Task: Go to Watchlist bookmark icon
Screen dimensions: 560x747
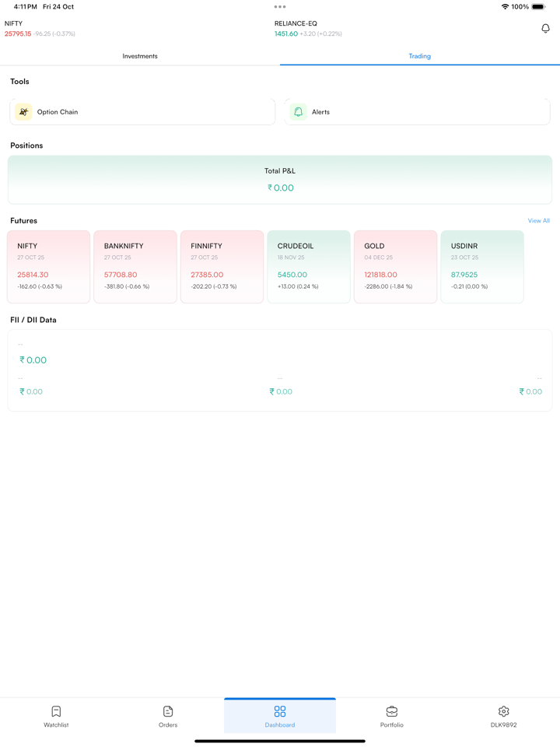Action: [x=56, y=711]
